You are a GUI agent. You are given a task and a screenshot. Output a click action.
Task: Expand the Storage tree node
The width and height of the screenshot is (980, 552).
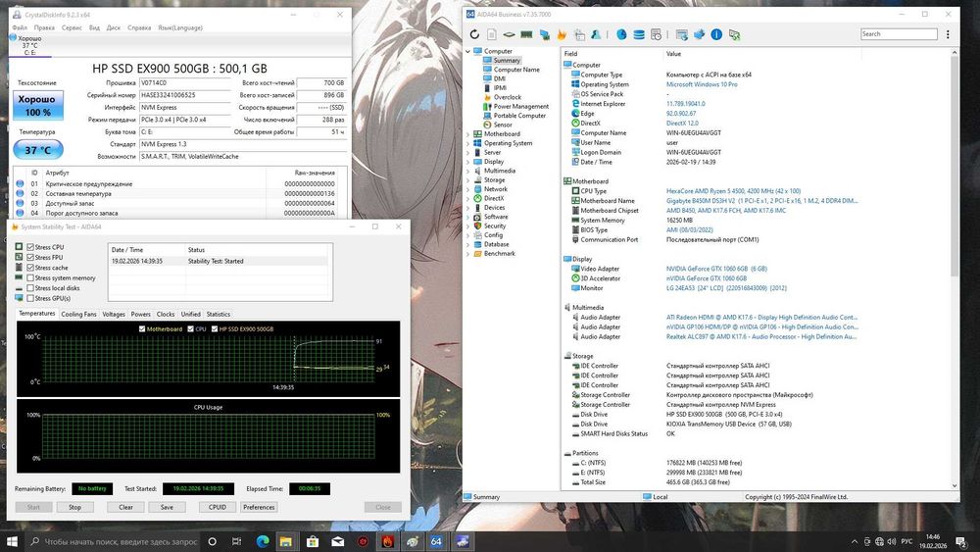pos(467,180)
